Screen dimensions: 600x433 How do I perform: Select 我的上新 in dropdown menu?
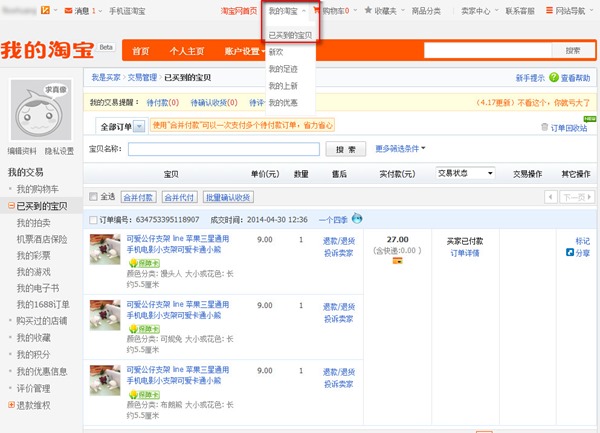283,86
